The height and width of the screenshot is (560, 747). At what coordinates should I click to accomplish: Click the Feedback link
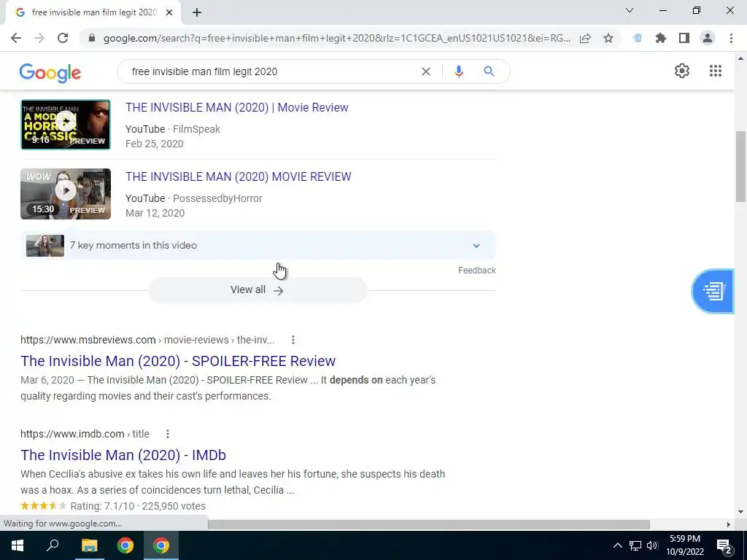(477, 271)
